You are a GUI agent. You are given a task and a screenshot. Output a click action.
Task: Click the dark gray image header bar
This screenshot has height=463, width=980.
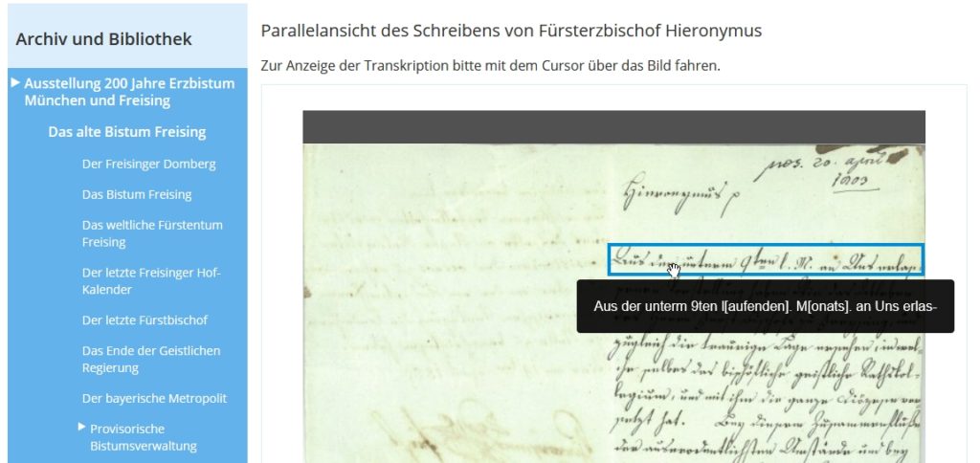613,127
